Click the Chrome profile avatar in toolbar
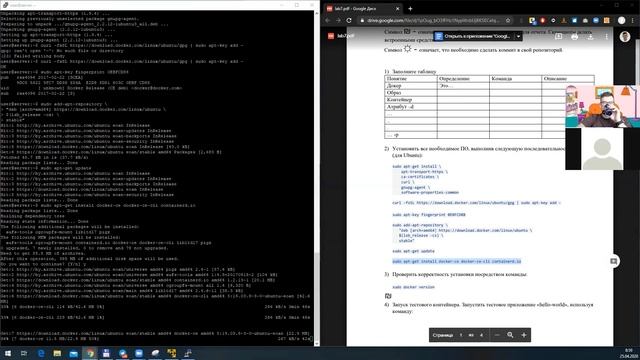 [x=621, y=20]
